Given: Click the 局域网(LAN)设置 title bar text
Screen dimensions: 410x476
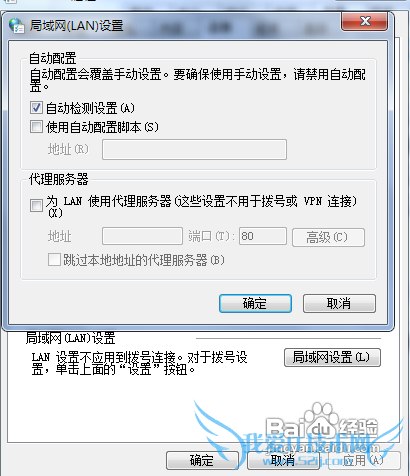Looking at the screenshot, I should coord(77,26).
